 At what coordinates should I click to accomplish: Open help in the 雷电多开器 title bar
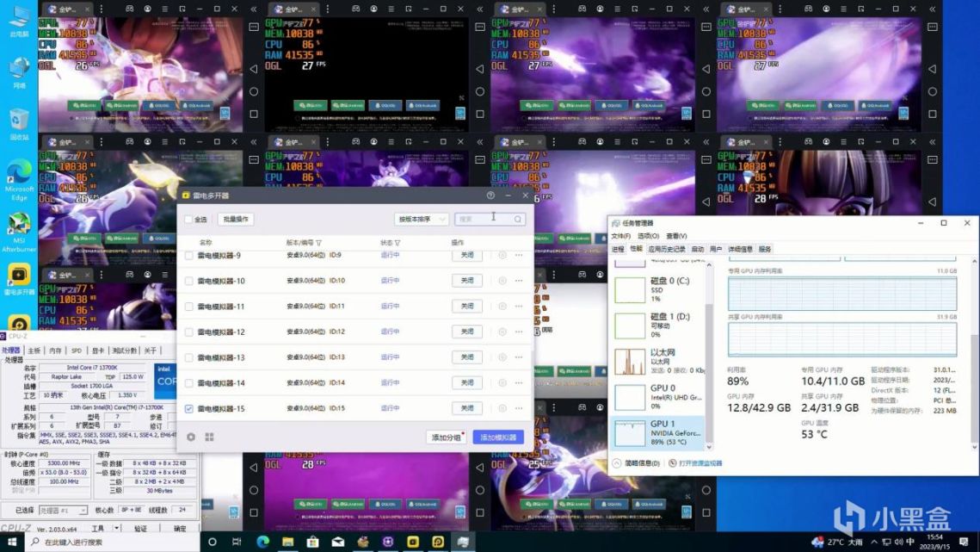pos(490,195)
